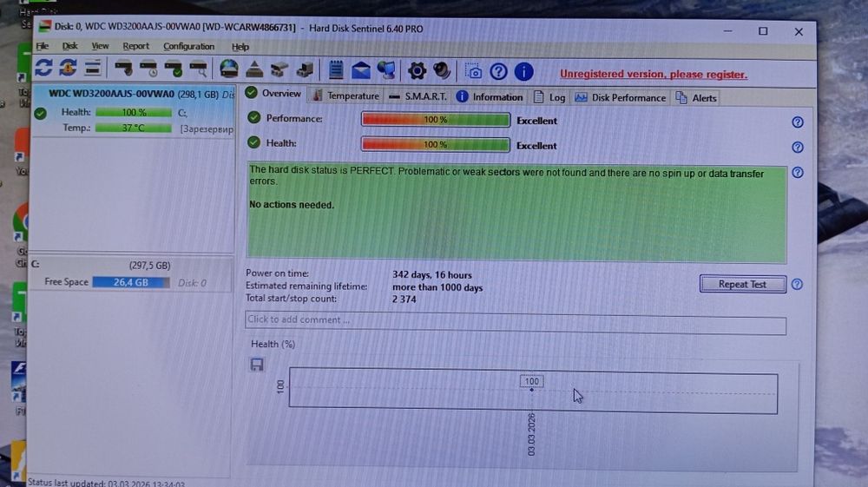Image resolution: width=868 pixels, height=487 pixels.
Task: Open the File menu
Action: click(42, 46)
